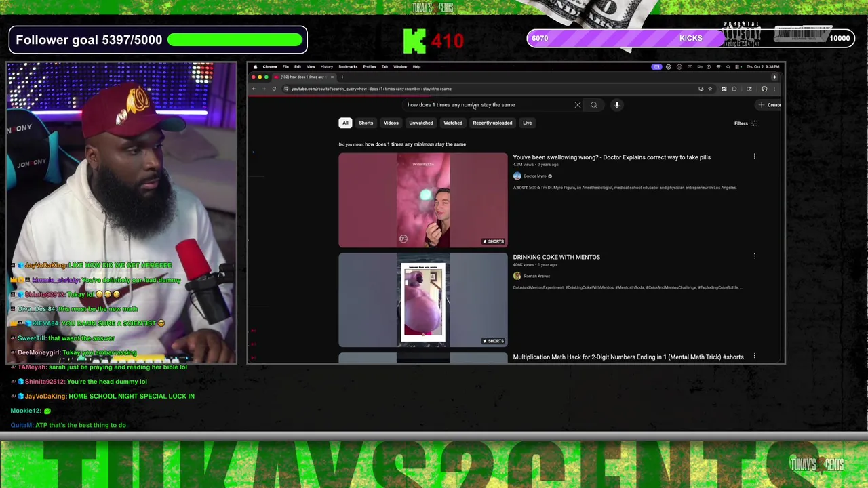Select the Watched filter chip
This screenshot has width=868, height=488.
453,123
